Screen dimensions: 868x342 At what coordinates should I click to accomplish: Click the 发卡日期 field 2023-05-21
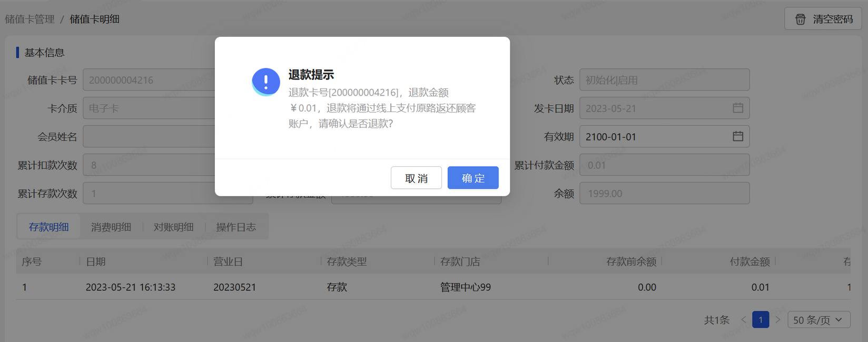click(x=665, y=108)
